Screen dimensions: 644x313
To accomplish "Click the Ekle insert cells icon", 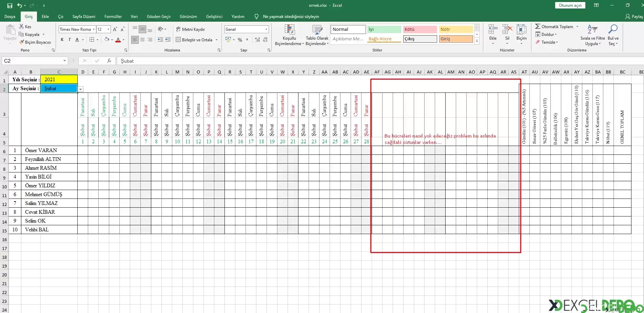I will point(493,30).
